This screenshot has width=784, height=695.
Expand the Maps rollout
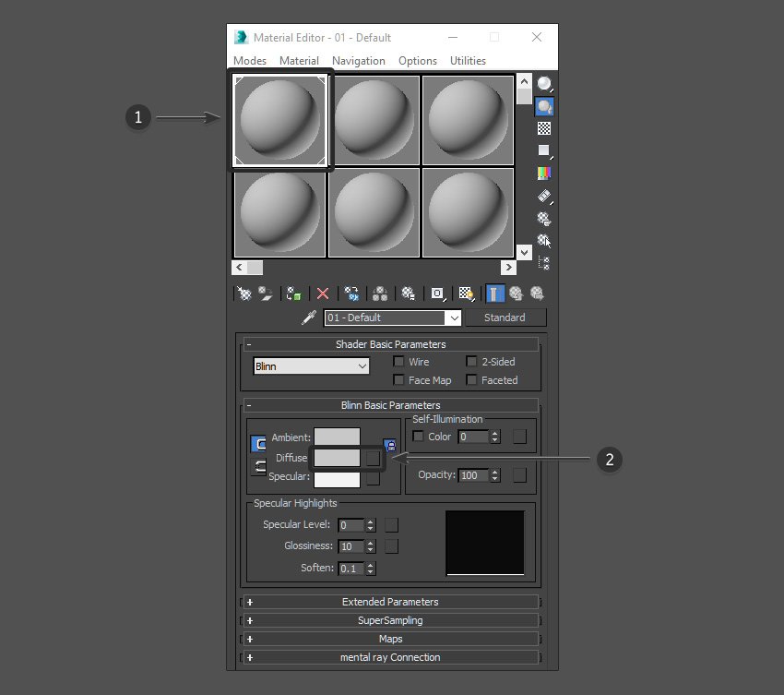point(390,639)
